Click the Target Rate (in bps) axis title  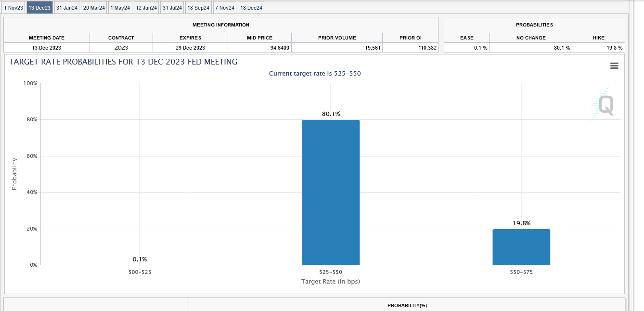[331, 281]
